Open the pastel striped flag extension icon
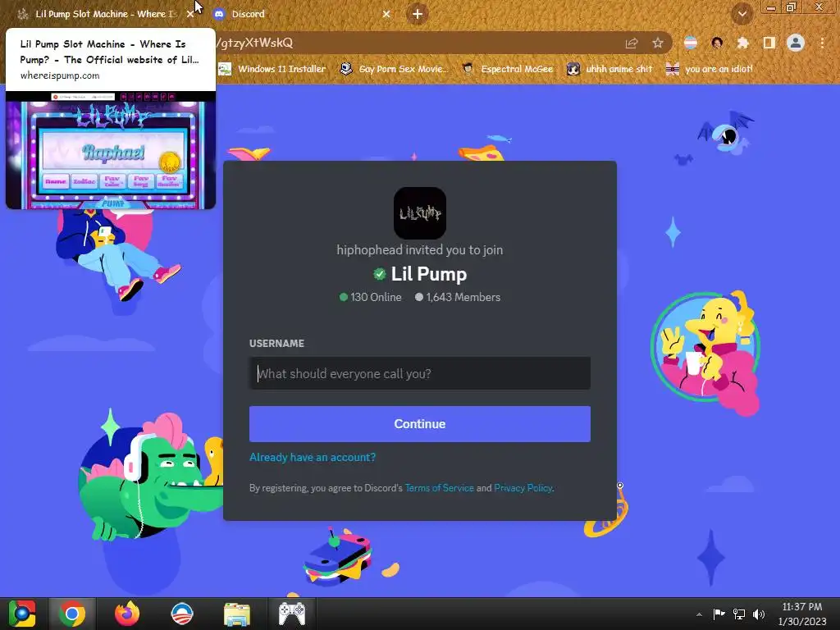Screen dimensions: 840x630 click(x=691, y=43)
